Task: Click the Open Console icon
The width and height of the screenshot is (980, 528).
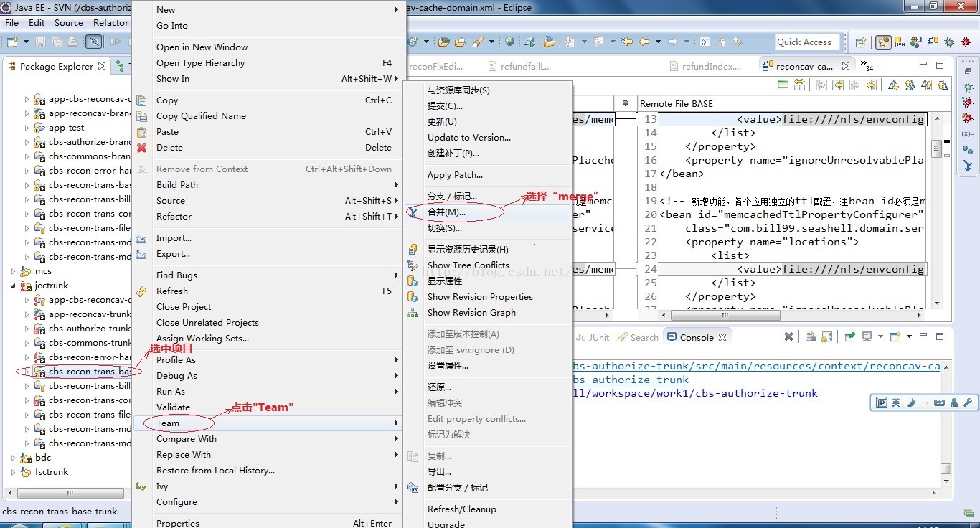Action: pyautogui.click(x=895, y=336)
